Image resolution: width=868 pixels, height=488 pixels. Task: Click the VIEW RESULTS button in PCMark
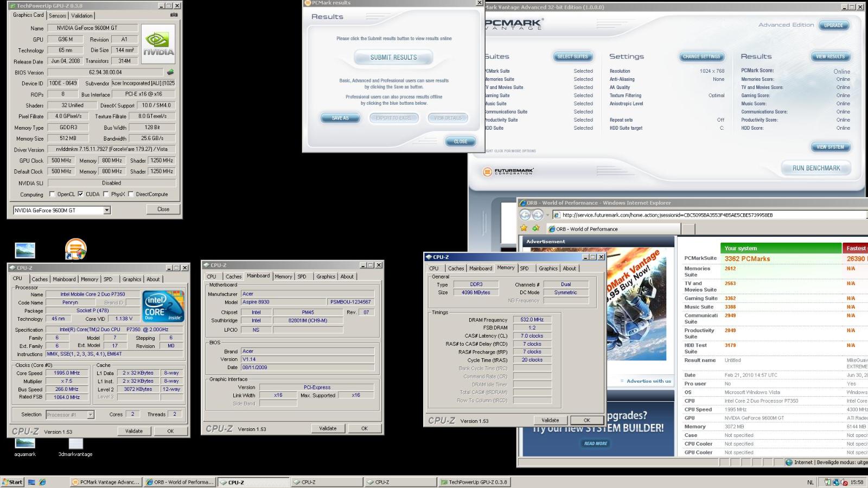pos(831,56)
